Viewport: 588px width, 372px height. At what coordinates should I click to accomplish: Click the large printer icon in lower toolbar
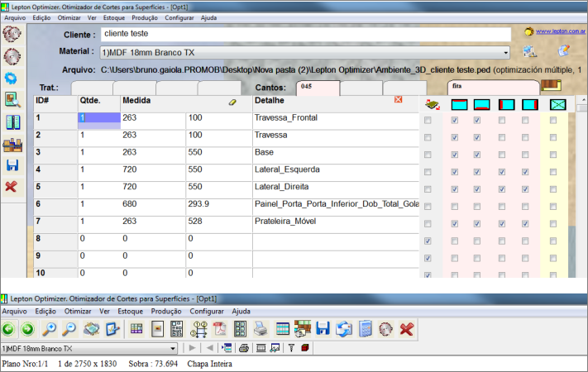261,329
